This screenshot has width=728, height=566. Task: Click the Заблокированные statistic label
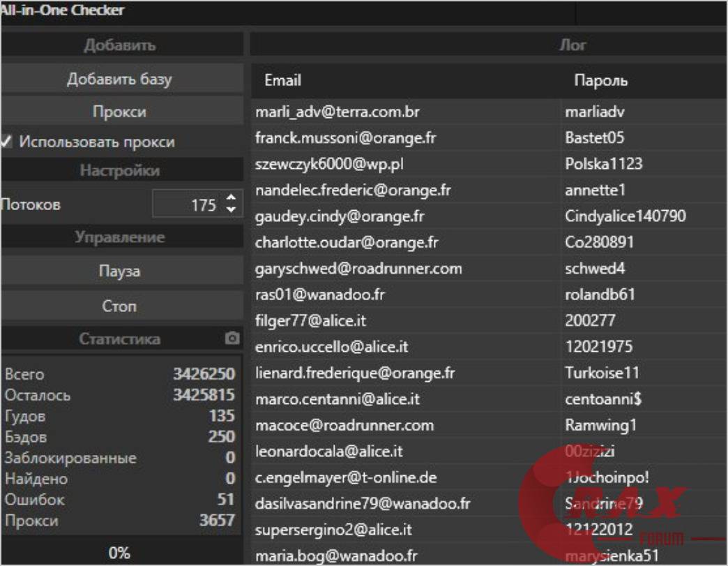[x=70, y=458]
